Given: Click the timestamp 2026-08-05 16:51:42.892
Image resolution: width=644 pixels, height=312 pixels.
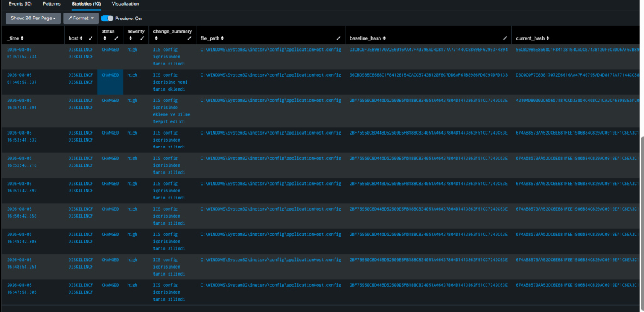Looking at the screenshot, I should pos(22,187).
